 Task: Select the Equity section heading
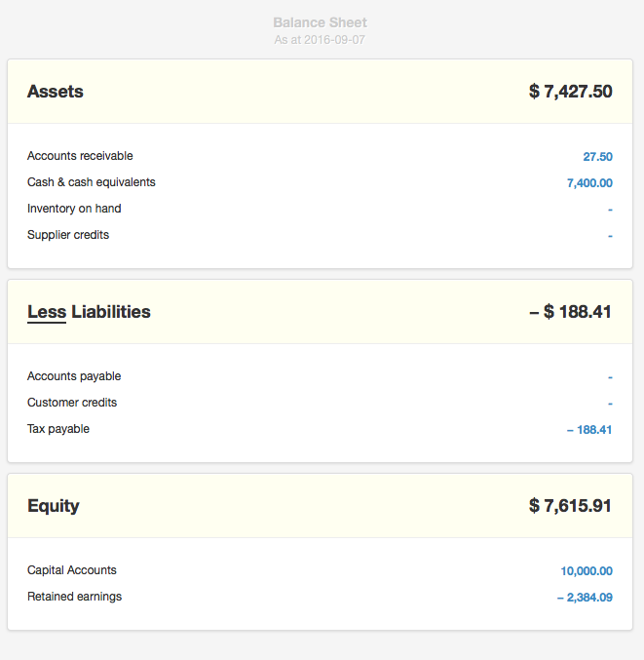click(x=54, y=506)
